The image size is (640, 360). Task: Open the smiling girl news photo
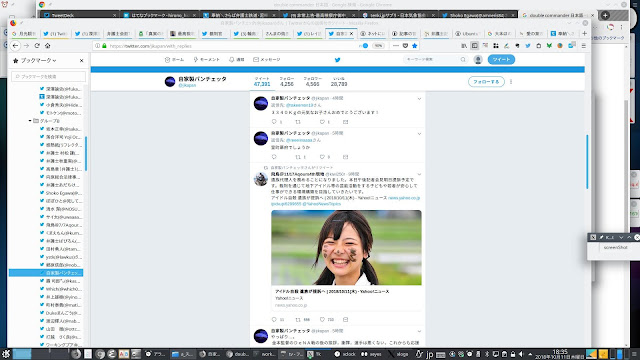coord(346,247)
